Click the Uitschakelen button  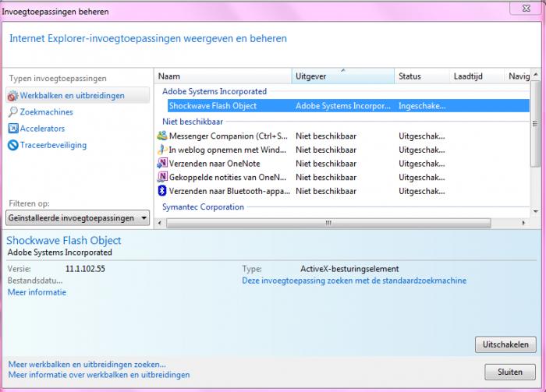pyautogui.click(x=505, y=344)
